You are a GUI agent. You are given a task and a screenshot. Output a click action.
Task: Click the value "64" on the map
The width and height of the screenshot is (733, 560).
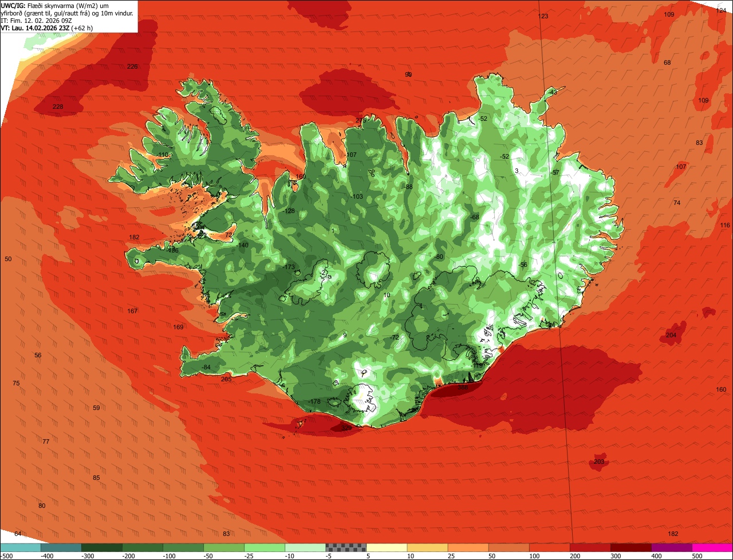tap(18, 534)
